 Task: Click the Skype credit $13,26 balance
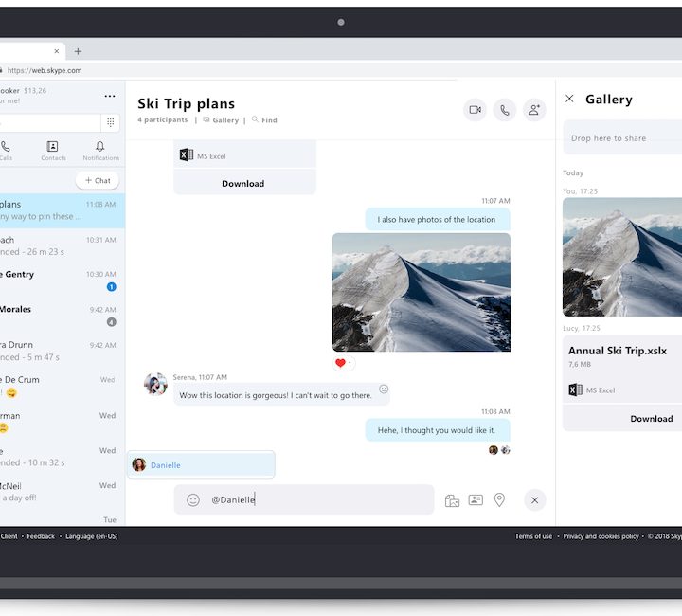click(x=35, y=90)
